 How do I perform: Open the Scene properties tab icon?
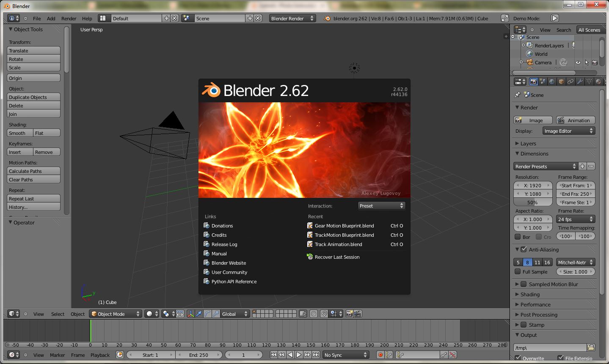point(543,82)
